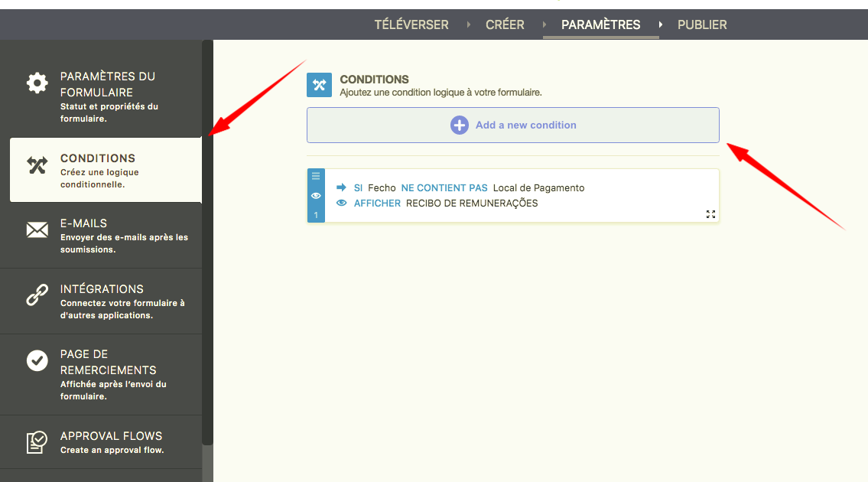Open the CRÉER tab
This screenshot has width=868, height=482.
point(505,25)
